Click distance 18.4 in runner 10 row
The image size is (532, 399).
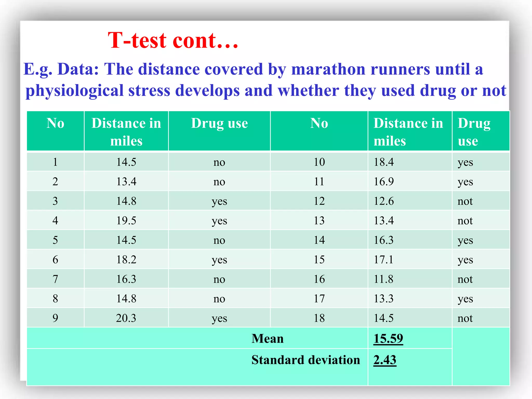click(x=384, y=162)
